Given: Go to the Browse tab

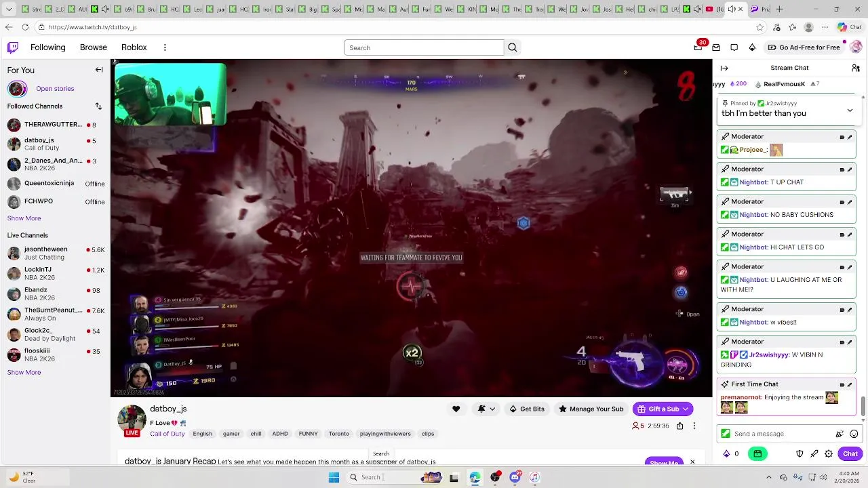Looking at the screenshot, I should click(94, 47).
